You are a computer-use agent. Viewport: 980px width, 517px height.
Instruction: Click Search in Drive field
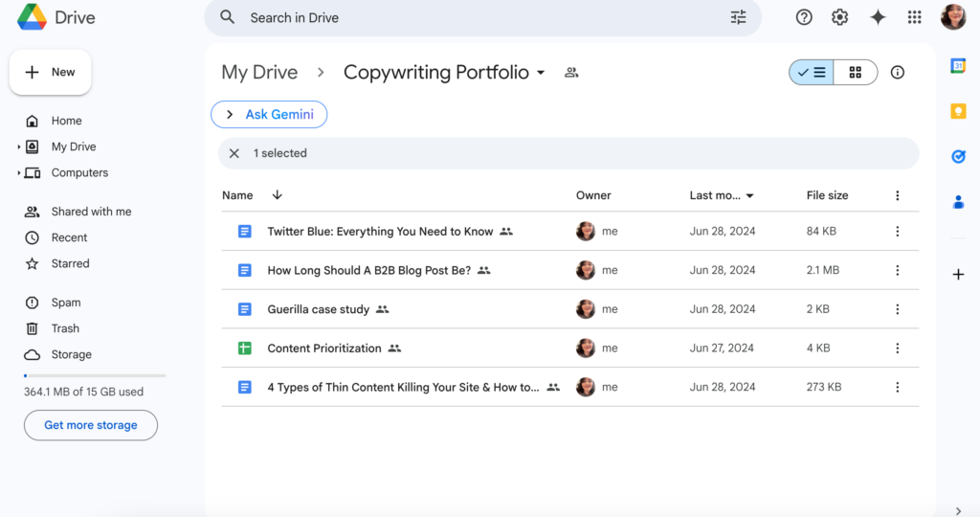(482, 17)
